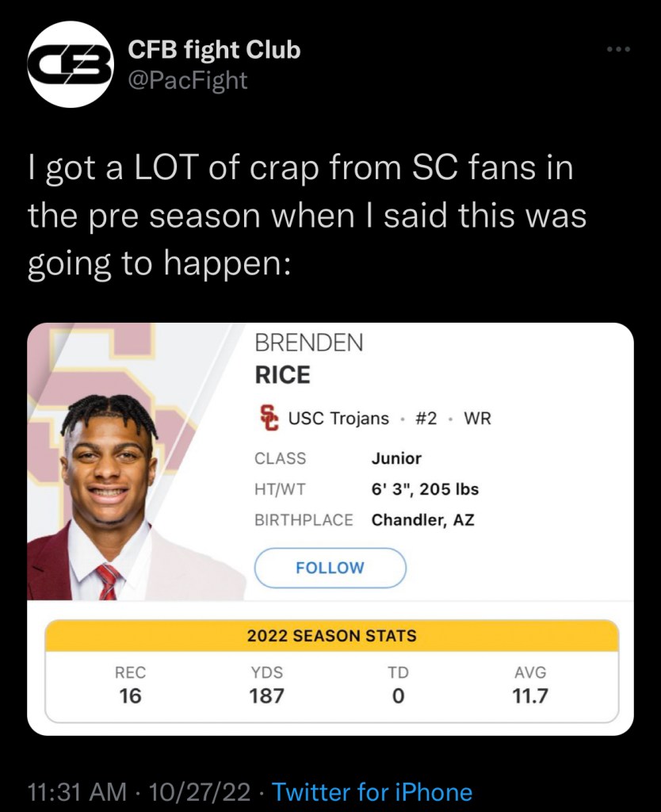Screen dimensions: 661x812
Task: Select the USC Trojans team name
Action: coord(338,418)
